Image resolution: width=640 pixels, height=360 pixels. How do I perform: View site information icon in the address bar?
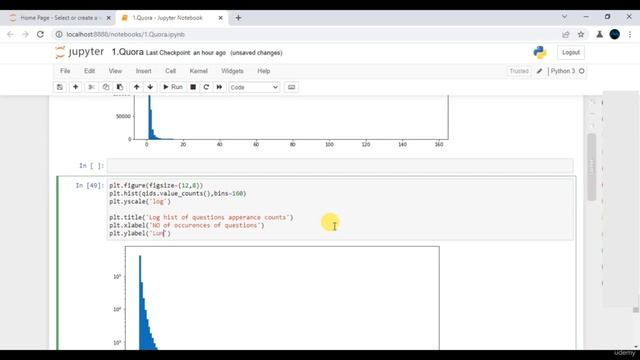59,34
